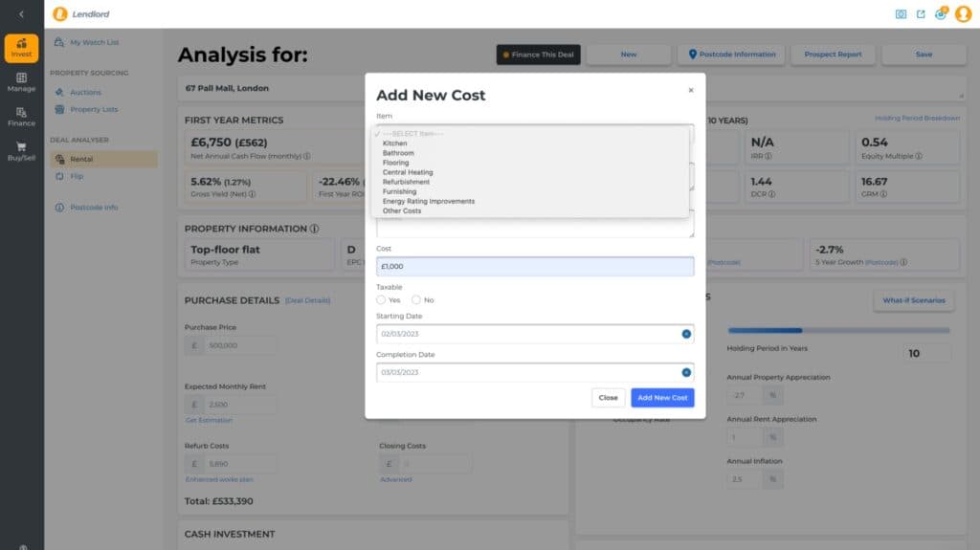Select Furnishing item option

point(399,191)
